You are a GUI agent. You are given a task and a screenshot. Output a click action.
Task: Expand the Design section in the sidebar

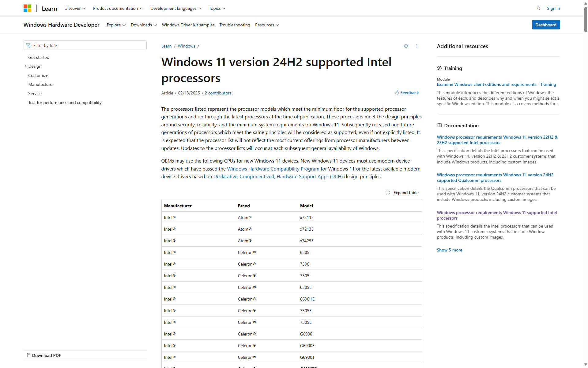click(26, 66)
